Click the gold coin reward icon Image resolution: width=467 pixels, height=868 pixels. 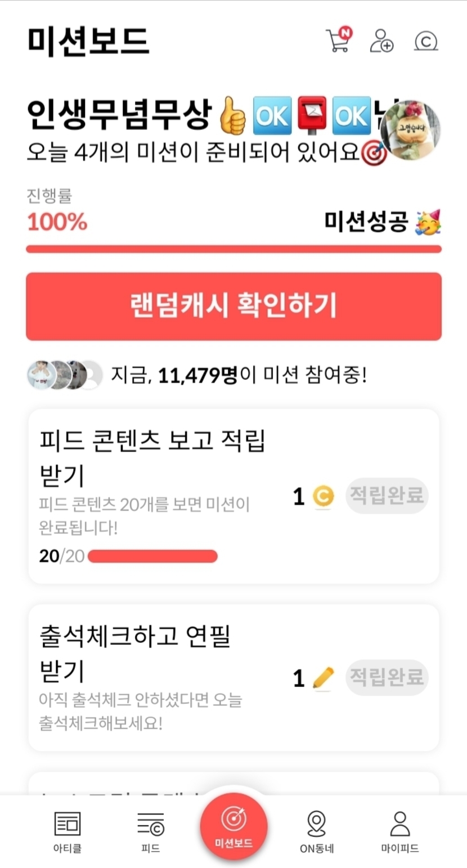(x=323, y=497)
